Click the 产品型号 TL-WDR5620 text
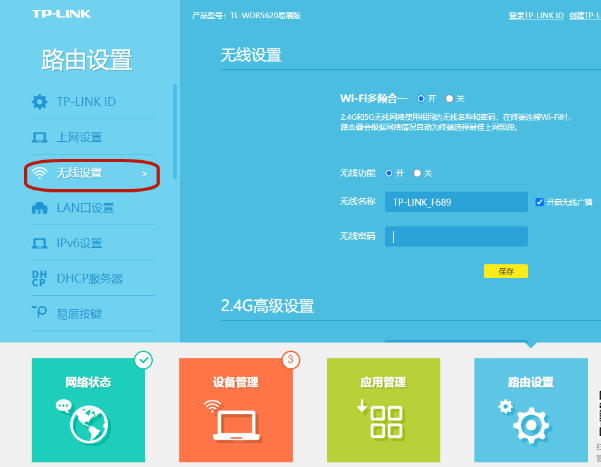The height and width of the screenshot is (467, 601). pyautogui.click(x=246, y=16)
